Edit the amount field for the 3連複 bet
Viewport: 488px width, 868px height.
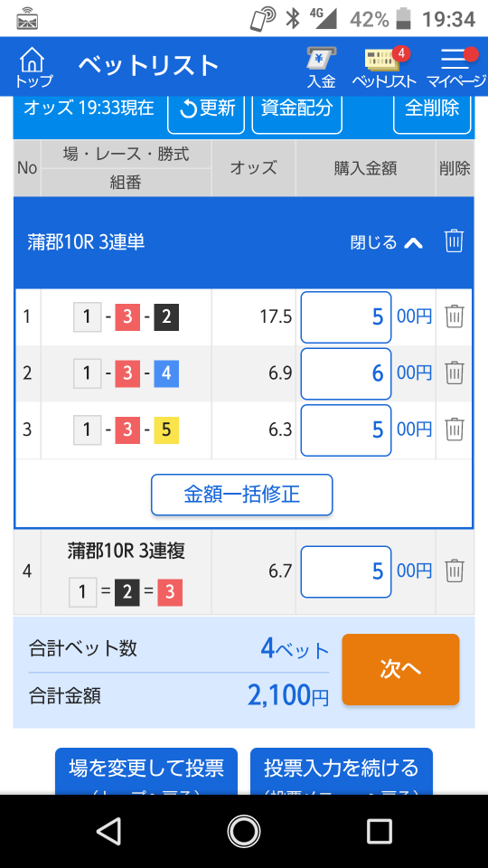[x=346, y=571]
